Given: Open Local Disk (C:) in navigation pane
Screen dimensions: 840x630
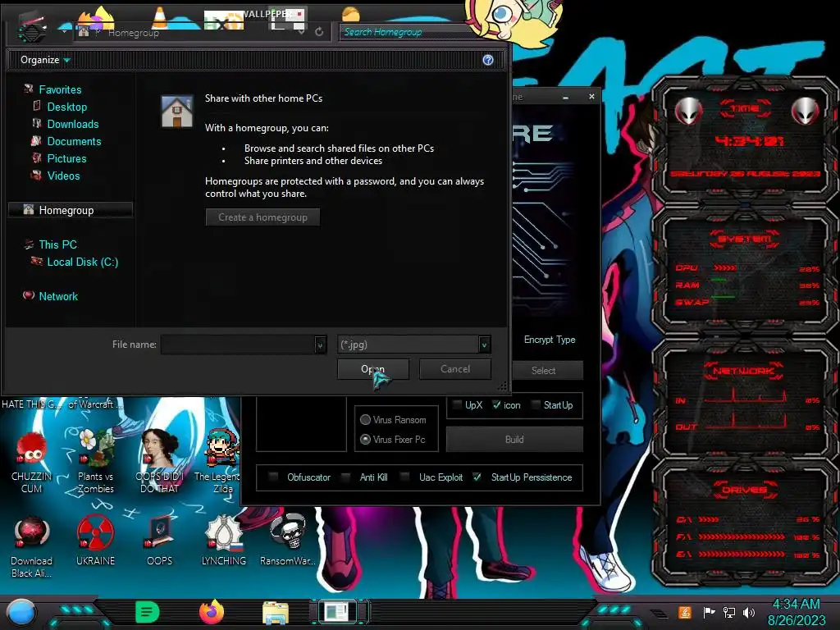Looking at the screenshot, I should point(83,262).
